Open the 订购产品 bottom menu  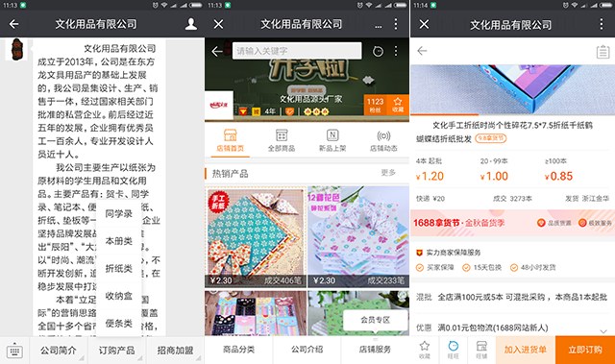tap(117, 351)
